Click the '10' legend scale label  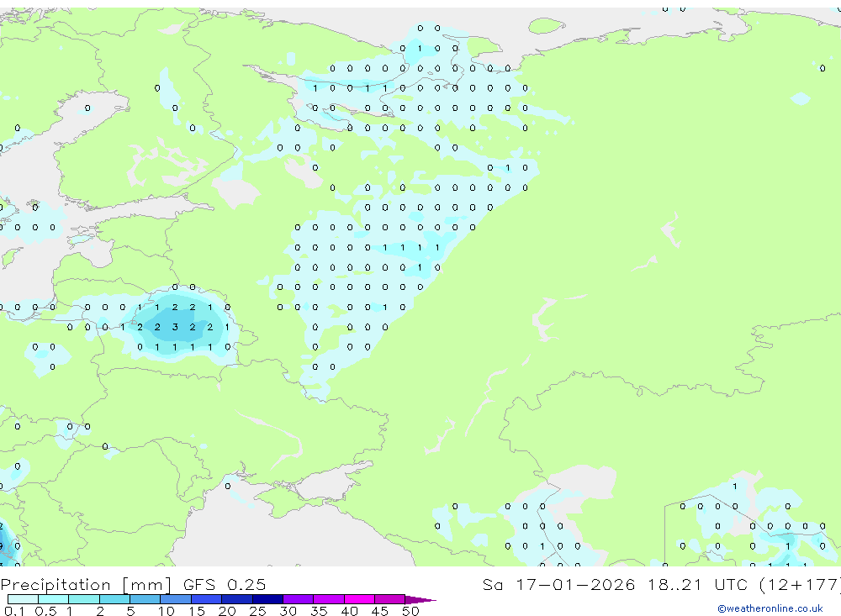click(x=167, y=611)
